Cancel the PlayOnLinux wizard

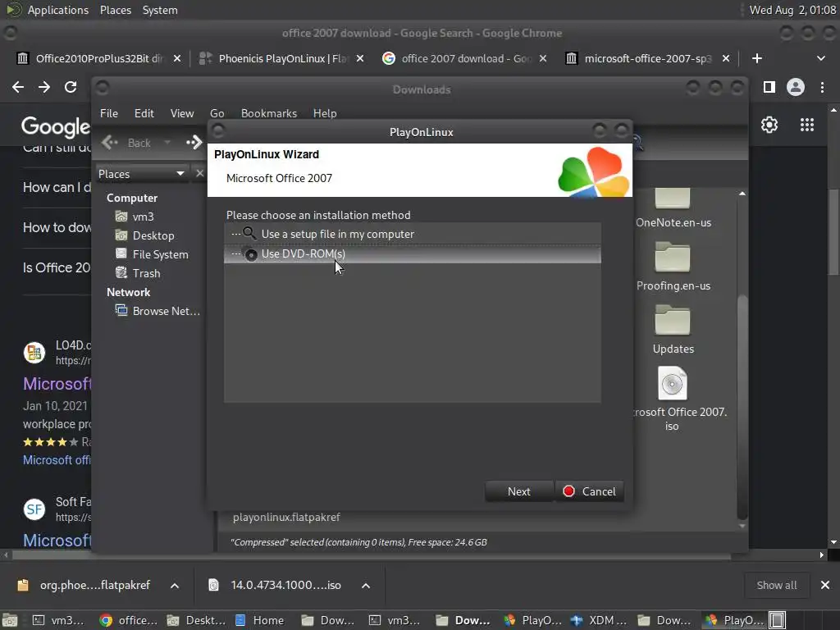[x=589, y=491]
